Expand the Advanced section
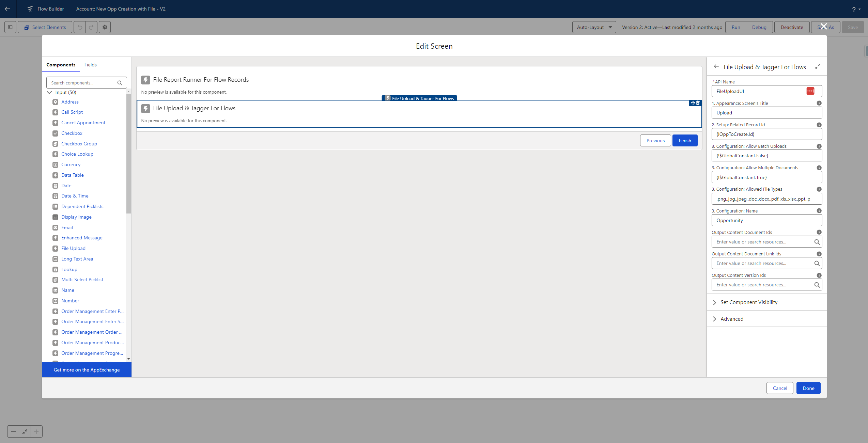 tap(732, 319)
